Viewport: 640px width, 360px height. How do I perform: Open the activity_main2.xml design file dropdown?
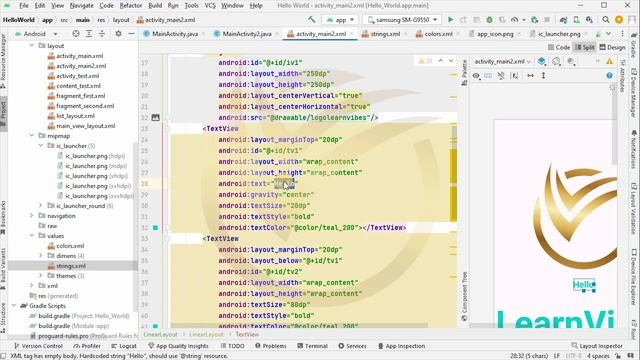coord(502,61)
